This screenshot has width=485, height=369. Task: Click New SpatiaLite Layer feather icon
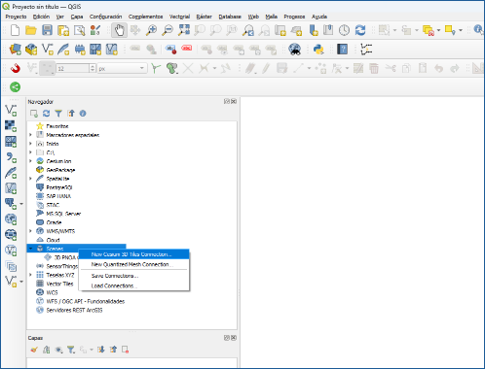click(63, 49)
